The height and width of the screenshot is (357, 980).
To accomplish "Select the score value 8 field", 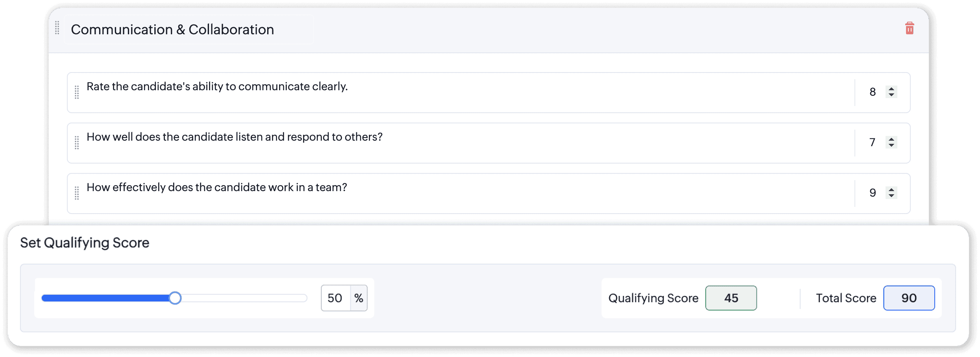I will point(872,92).
